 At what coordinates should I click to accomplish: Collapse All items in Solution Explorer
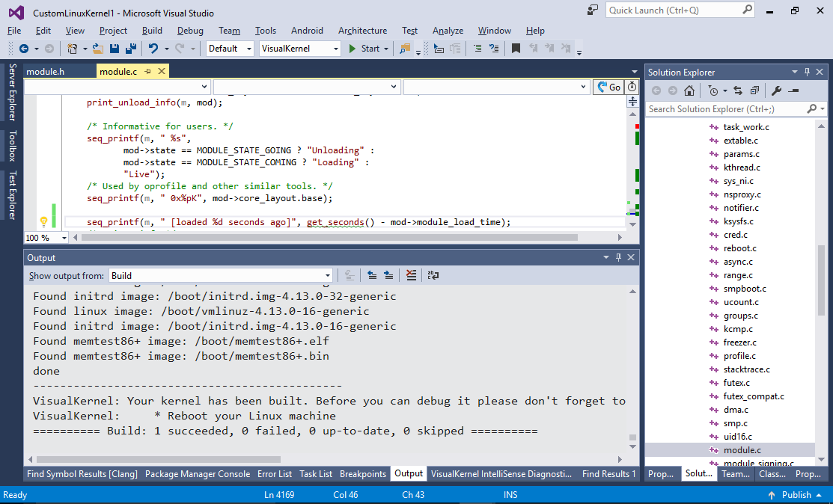(754, 90)
